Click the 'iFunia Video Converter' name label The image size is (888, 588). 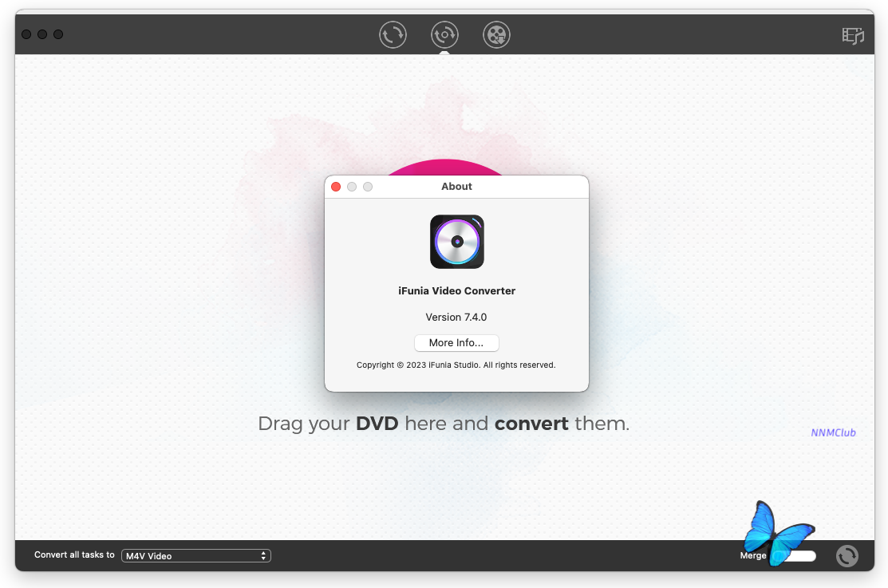(x=457, y=290)
